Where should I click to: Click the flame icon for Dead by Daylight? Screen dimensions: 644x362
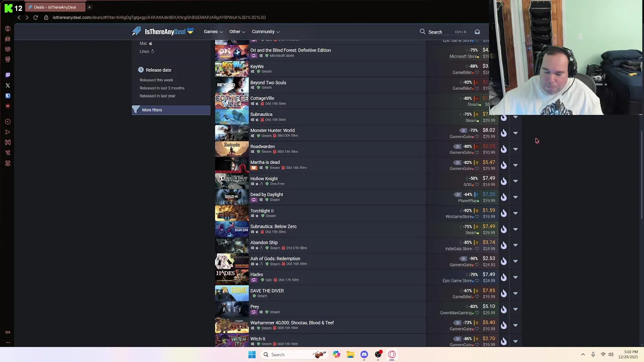pyautogui.click(x=504, y=197)
